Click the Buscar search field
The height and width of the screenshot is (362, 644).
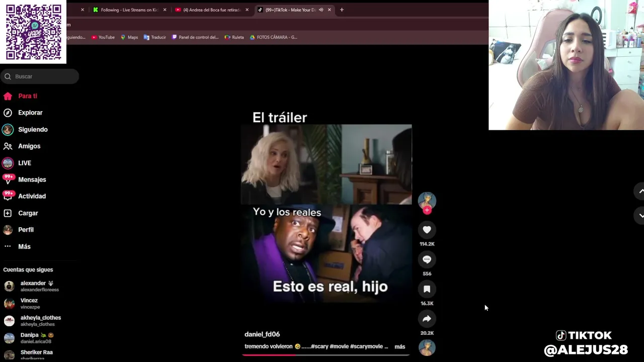(40, 76)
